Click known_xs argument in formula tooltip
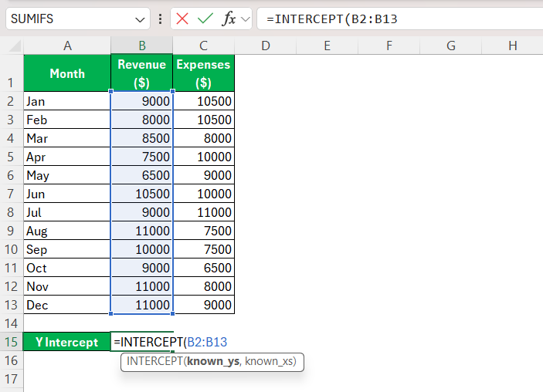This screenshot has width=543, height=392. (x=269, y=361)
